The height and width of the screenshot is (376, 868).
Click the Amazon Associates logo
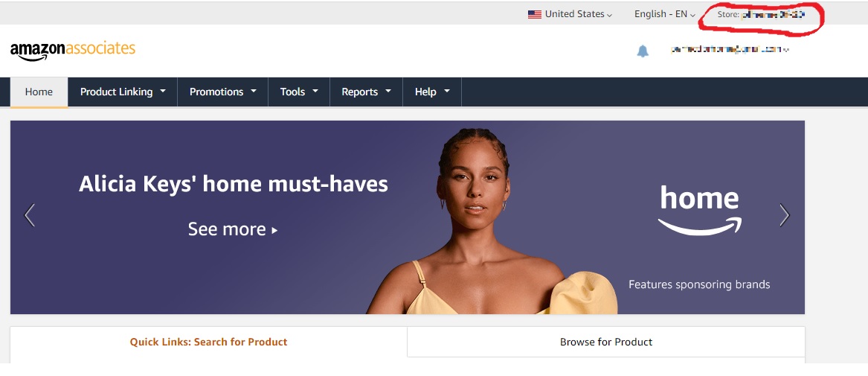coord(72,51)
